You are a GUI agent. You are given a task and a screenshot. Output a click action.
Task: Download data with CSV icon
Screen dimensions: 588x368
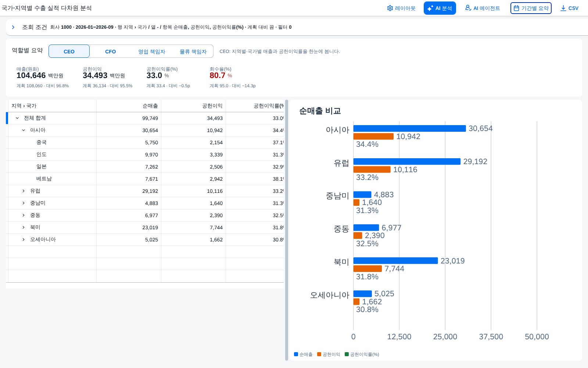[563, 8]
